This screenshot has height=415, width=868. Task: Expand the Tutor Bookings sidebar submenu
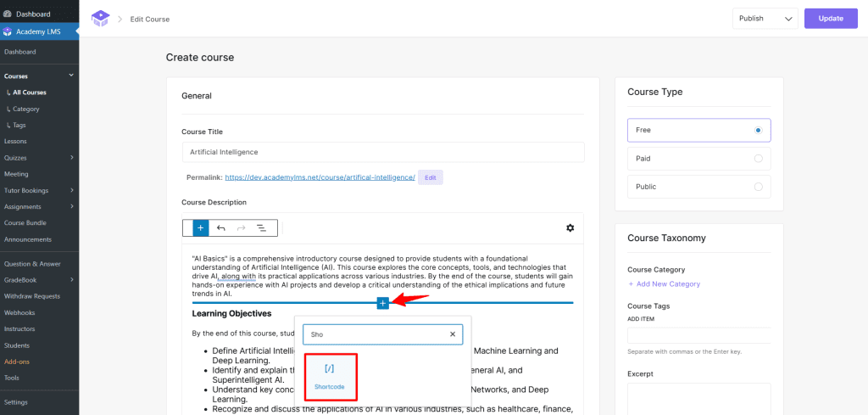(71, 190)
